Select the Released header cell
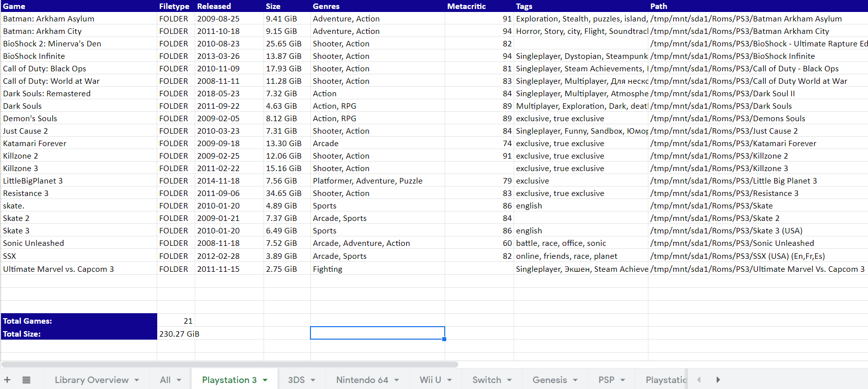The width and height of the screenshot is (868, 389). click(229, 6)
